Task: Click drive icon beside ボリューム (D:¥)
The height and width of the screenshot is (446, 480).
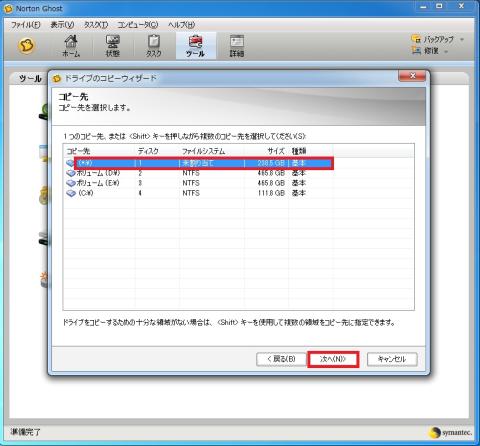Action: [71, 173]
